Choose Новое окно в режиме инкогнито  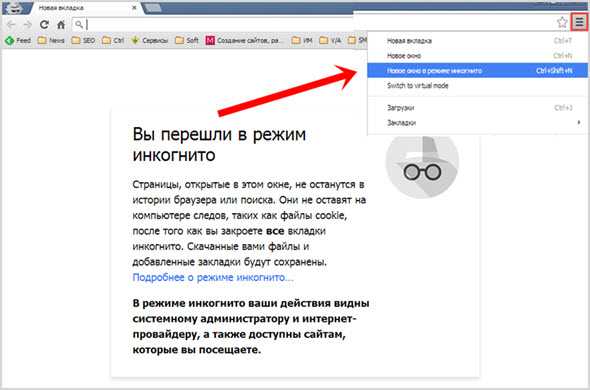[478, 70]
